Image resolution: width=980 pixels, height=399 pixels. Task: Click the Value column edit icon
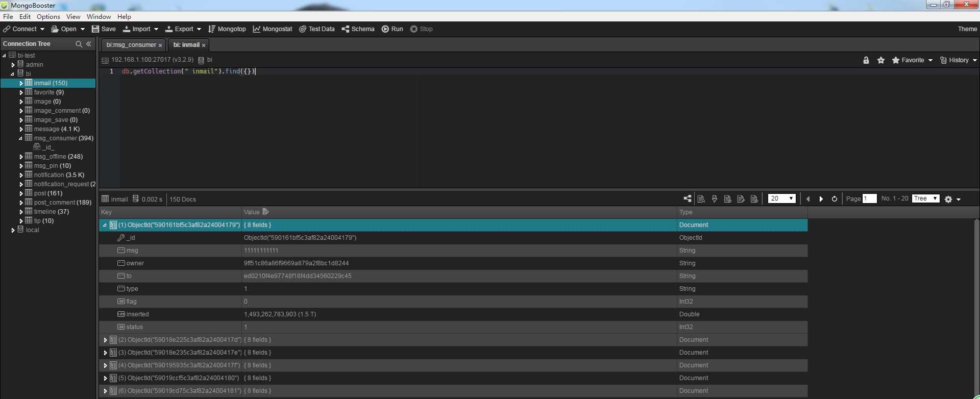coord(265,212)
